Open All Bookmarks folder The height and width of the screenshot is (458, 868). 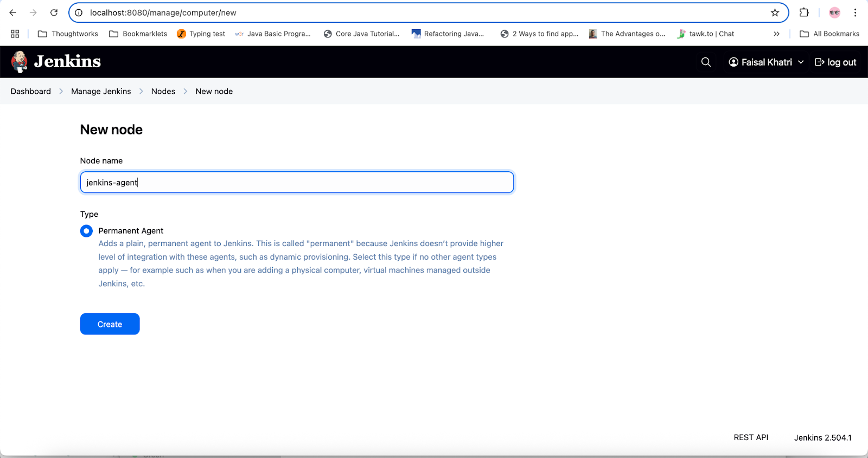pyautogui.click(x=829, y=34)
